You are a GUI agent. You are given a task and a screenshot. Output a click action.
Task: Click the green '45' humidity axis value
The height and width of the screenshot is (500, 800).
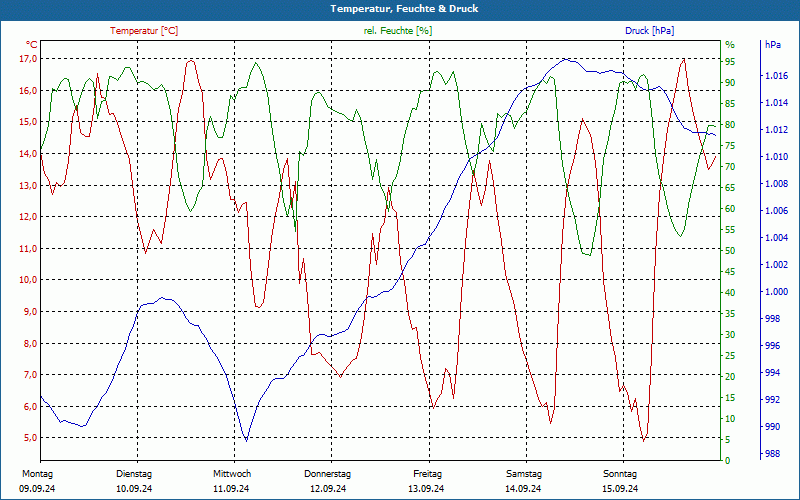730,272
